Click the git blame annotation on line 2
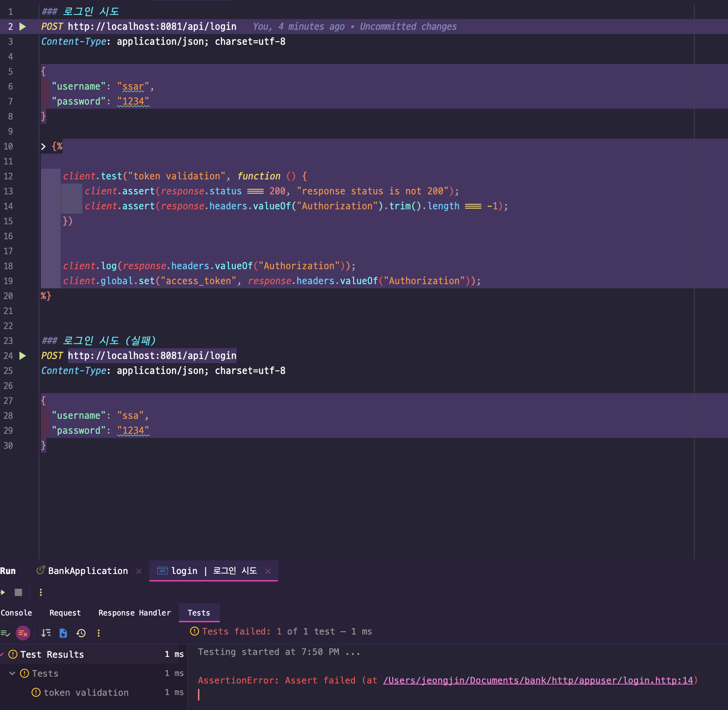Image resolution: width=728 pixels, height=710 pixels. (354, 27)
